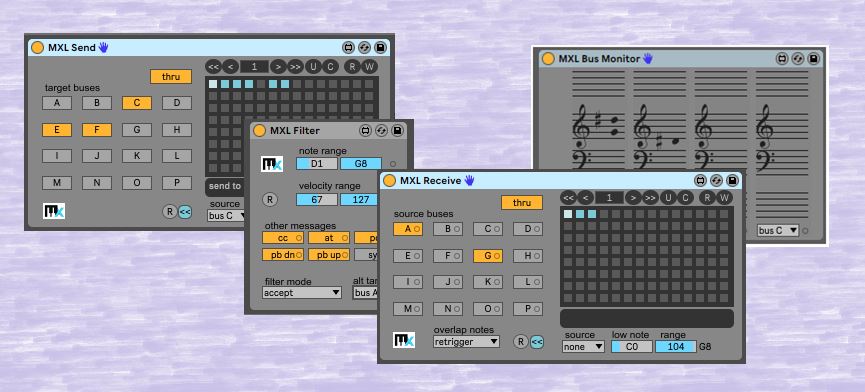The width and height of the screenshot is (865, 392).
Task: Toggle the MXL Filter device activator circle
Action: [259, 131]
